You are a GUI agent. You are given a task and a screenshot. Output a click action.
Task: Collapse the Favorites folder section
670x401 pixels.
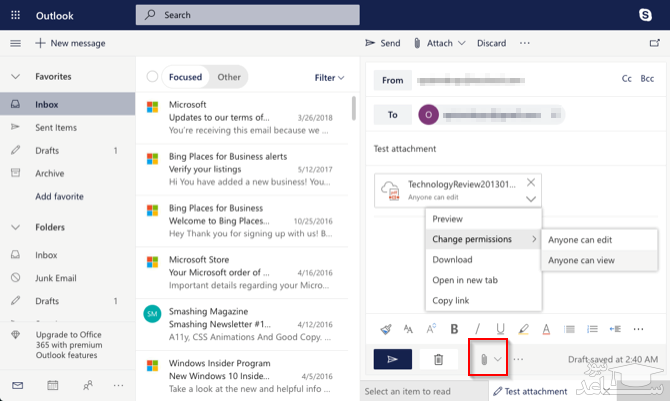point(15,77)
